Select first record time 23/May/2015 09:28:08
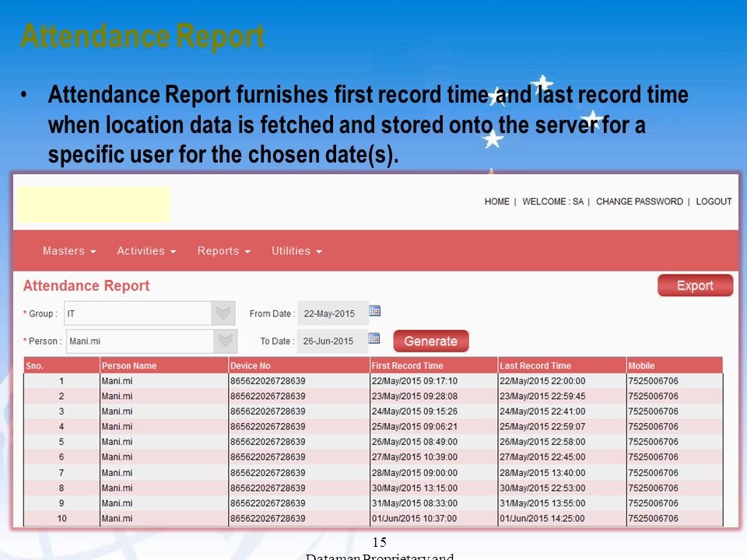 (415, 396)
